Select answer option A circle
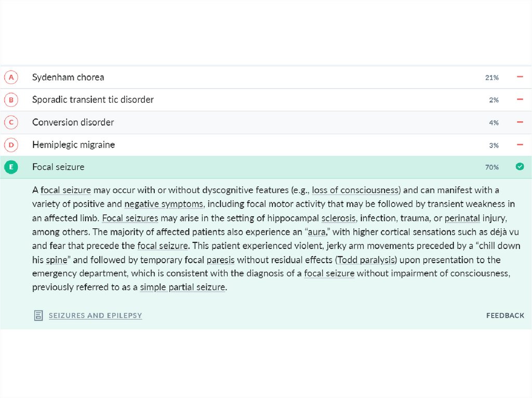Screen dimensions: 532x398 pyautogui.click(x=10, y=77)
